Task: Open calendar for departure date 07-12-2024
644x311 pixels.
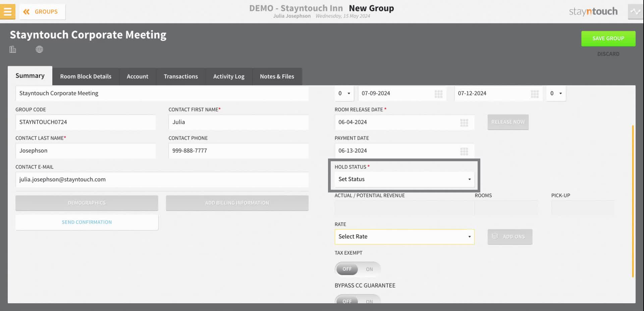Action: pos(535,94)
